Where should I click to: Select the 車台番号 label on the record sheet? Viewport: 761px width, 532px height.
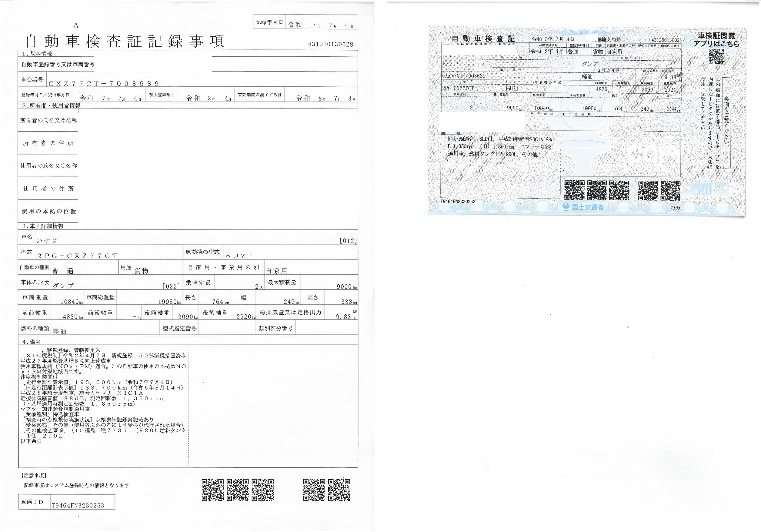pos(32,79)
